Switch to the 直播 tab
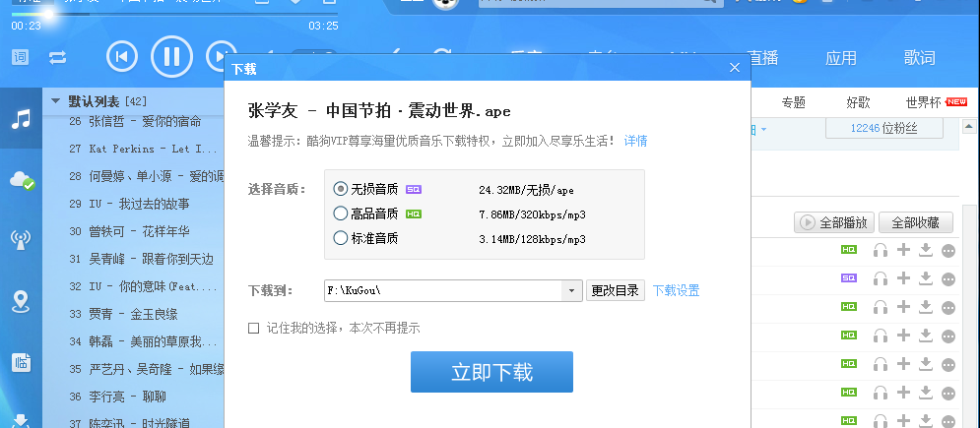980x428 pixels. 762,58
